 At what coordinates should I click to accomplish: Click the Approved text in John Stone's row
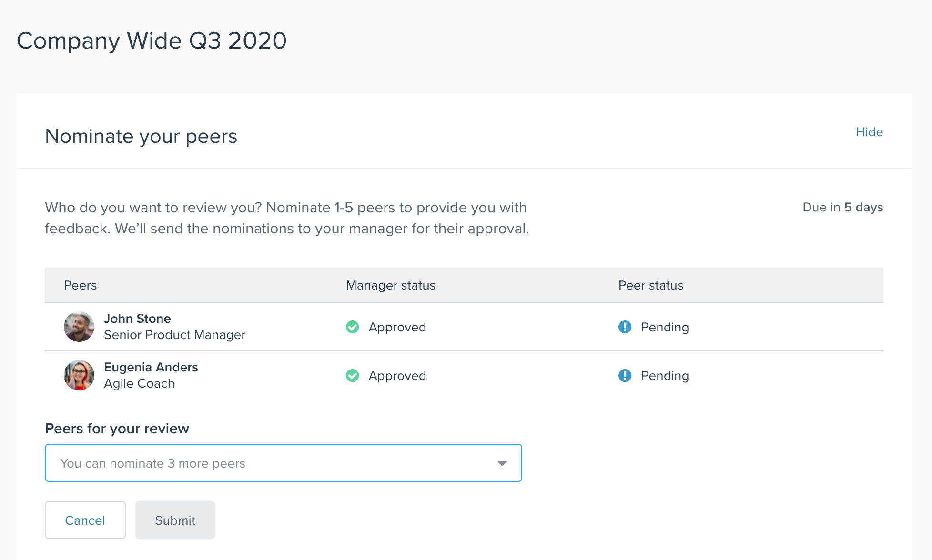tap(397, 327)
